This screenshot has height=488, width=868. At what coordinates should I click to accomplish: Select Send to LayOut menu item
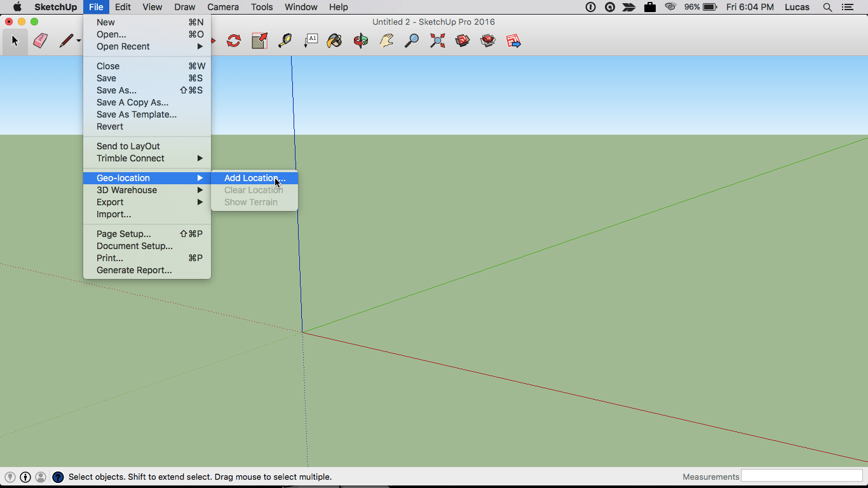click(147, 146)
